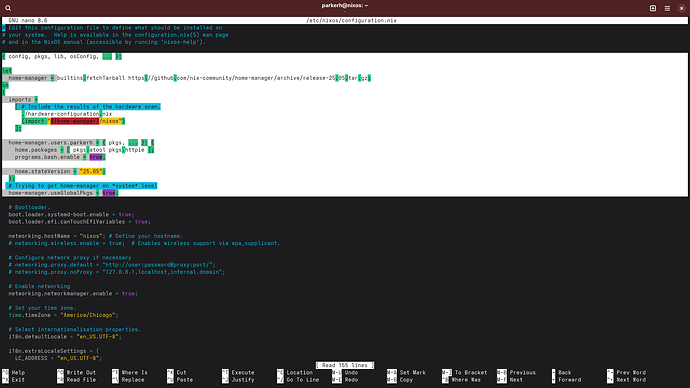
Task: Click the Set Mark shortcut label
Action: pos(413,373)
